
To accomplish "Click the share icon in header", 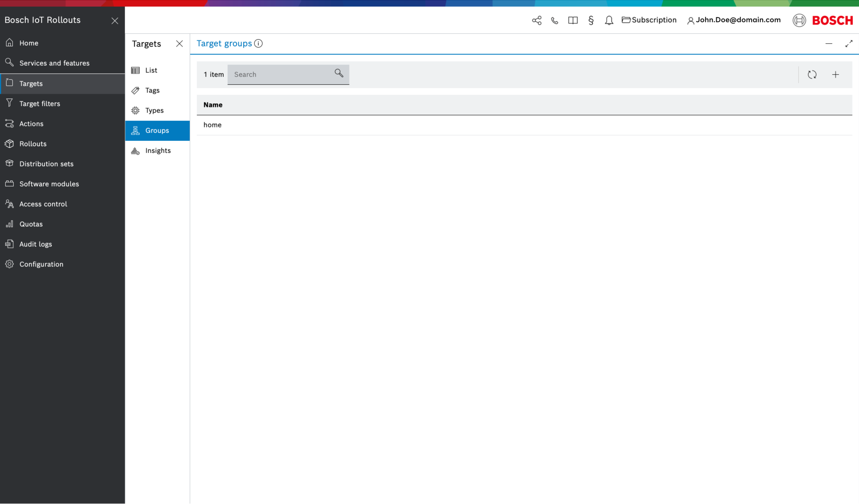I will [x=536, y=20].
